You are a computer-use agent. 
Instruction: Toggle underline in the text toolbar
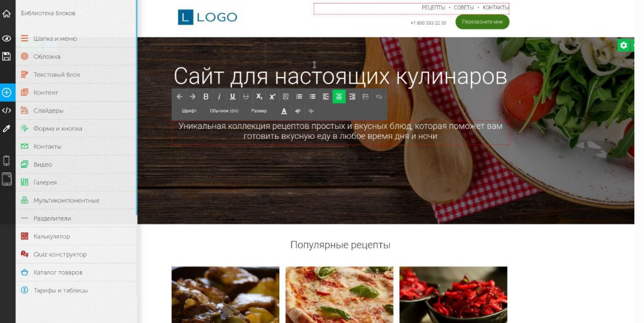232,97
